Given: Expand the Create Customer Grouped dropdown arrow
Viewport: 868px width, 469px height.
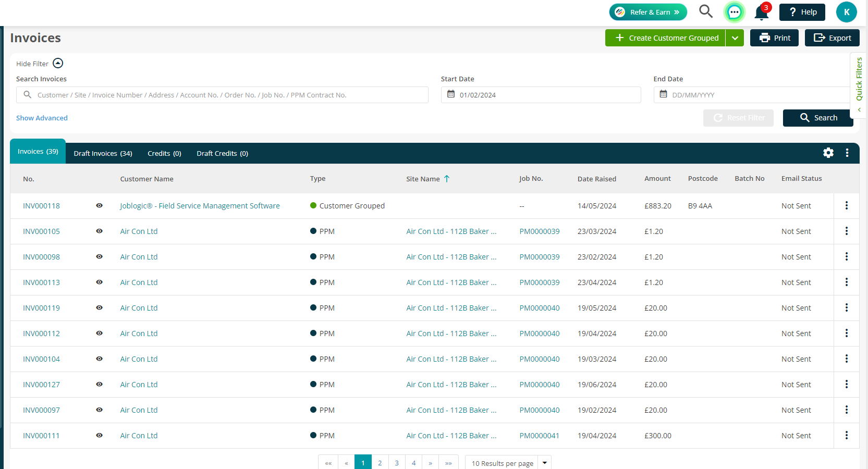Looking at the screenshot, I should [x=735, y=38].
